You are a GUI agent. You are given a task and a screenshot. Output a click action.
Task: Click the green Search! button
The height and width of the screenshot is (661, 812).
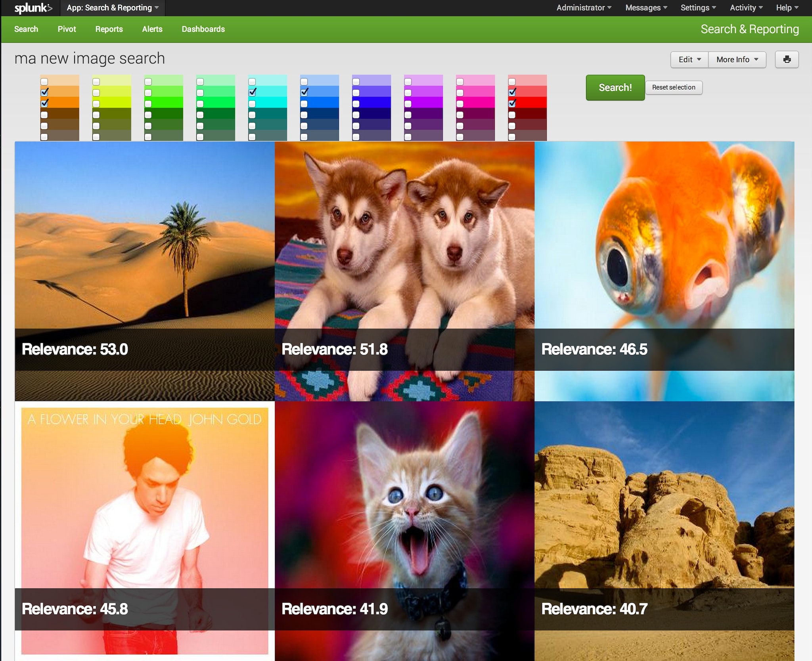tap(615, 88)
